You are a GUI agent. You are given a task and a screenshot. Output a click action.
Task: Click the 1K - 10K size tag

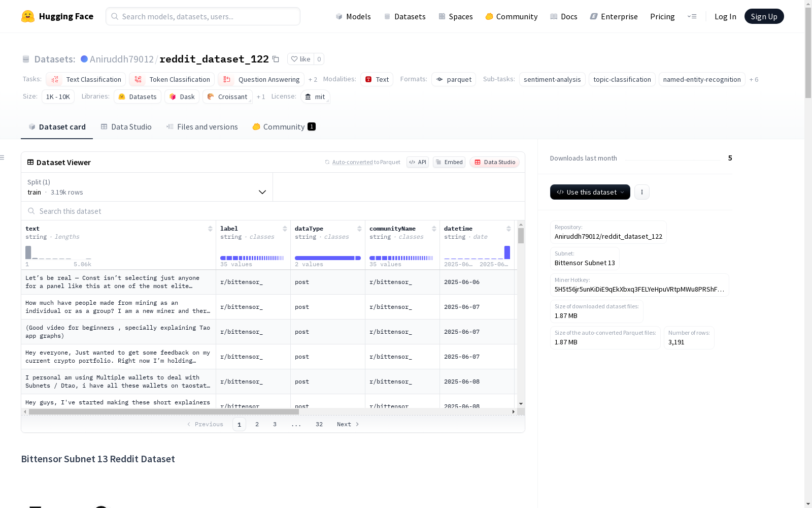tap(58, 97)
